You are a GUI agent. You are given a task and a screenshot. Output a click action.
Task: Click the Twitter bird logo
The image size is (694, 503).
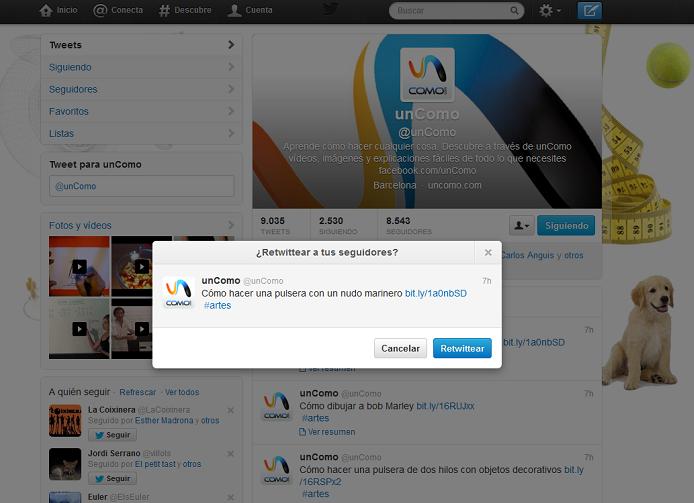330,10
